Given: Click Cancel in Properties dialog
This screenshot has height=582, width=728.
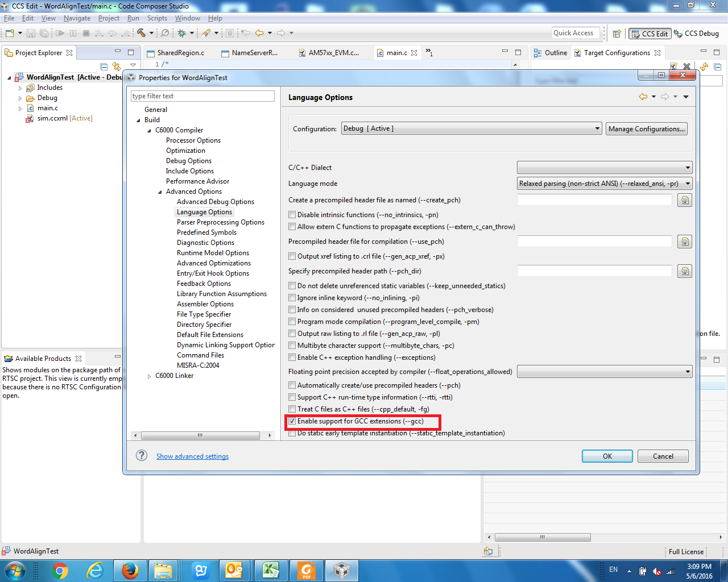Looking at the screenshot, I should click(663, 456).
